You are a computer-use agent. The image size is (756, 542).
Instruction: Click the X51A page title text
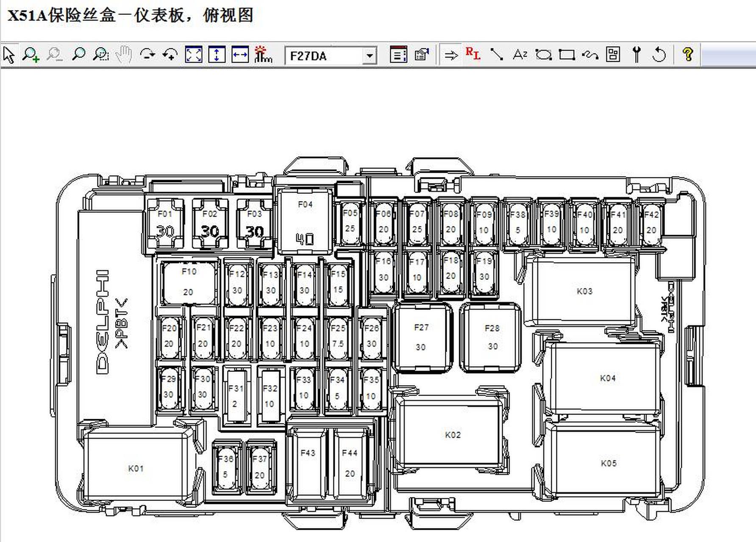point(130,16)
